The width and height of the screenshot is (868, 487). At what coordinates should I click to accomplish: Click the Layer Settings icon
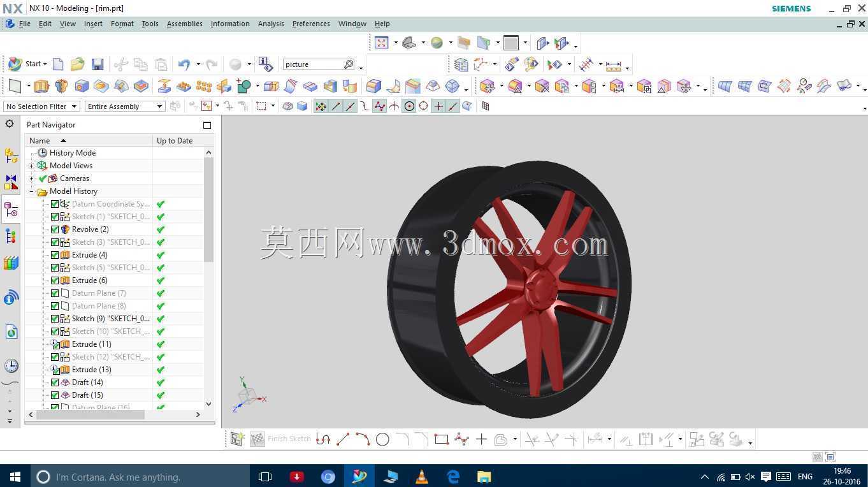coord(461,64)
